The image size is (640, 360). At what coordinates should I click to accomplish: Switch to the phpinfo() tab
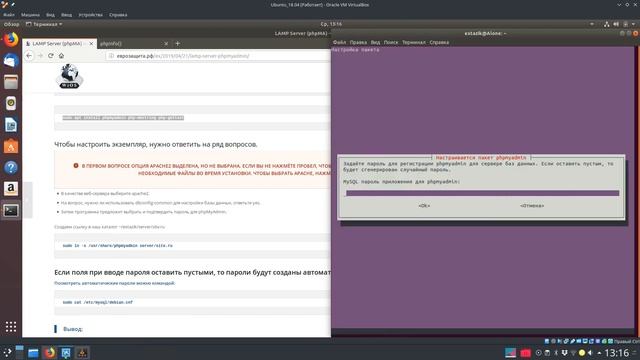point(133,43)
